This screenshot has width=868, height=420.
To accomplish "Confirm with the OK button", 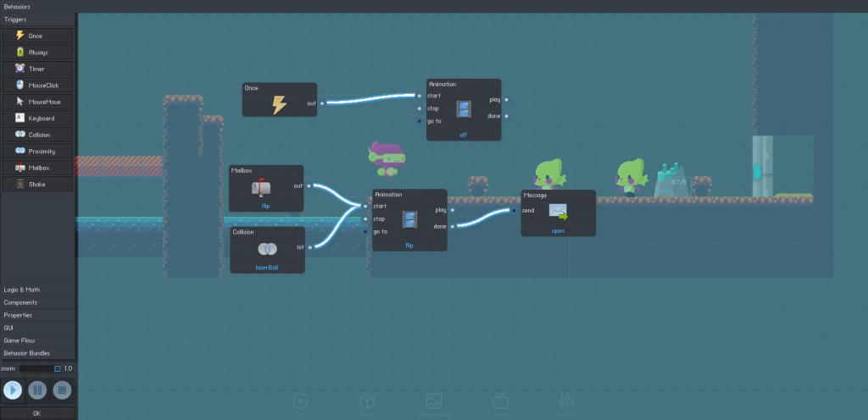I will coord(37,413).
